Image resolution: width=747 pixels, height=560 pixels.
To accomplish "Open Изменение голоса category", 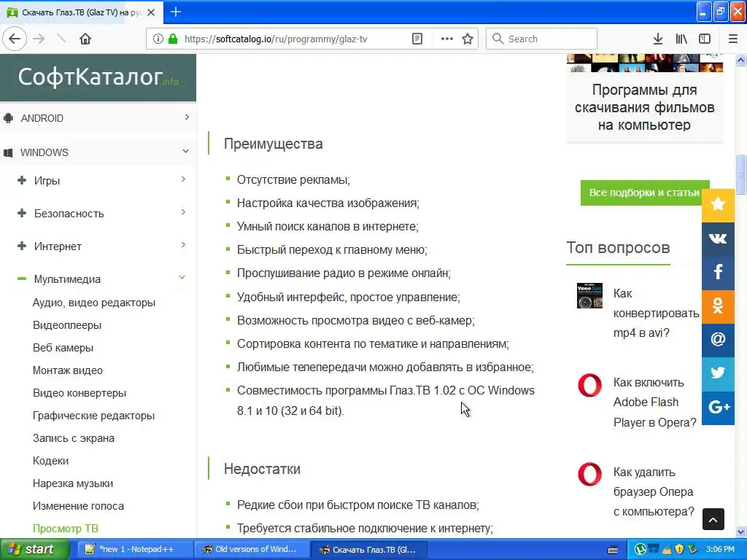I will tap(78, 506).
